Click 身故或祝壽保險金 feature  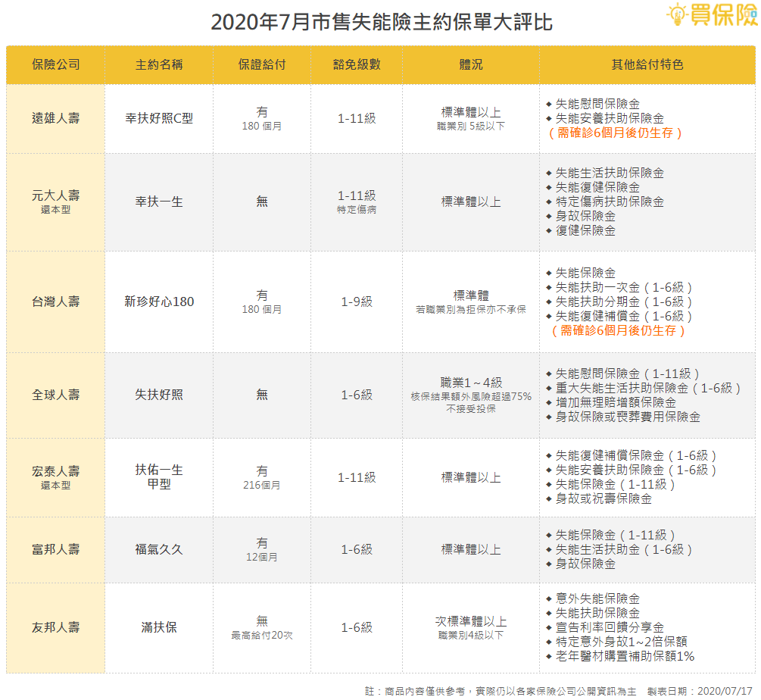[x=603, y=498]
